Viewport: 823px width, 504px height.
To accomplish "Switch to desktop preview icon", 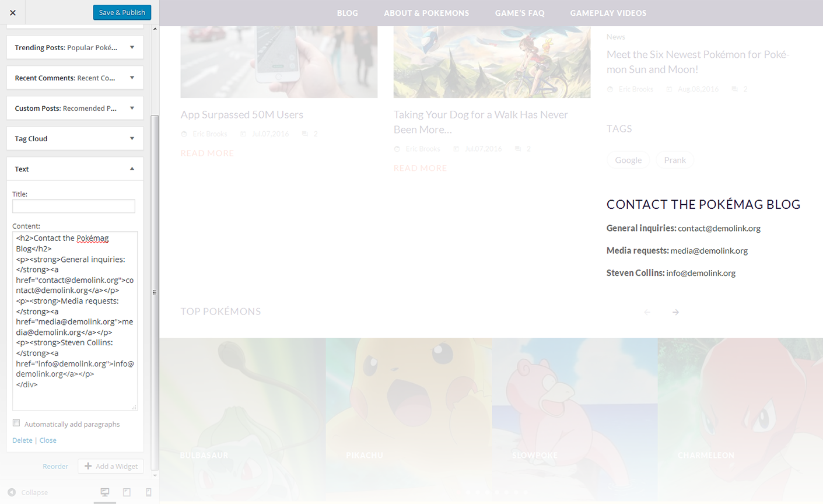I will coord(105,492).
